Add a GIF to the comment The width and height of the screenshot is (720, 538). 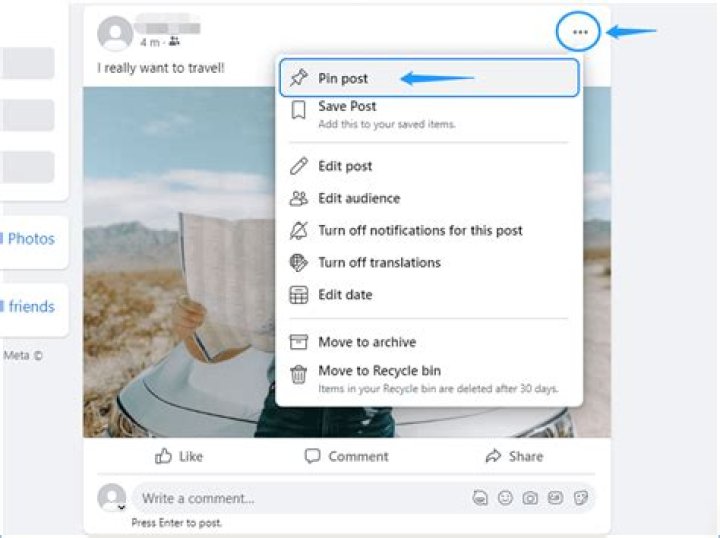pos(555,498)
